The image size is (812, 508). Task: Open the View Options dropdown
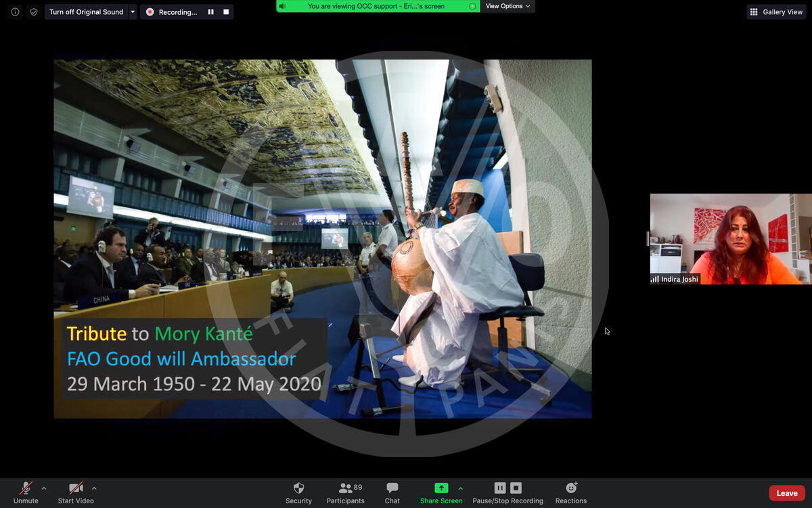point(508,6)
